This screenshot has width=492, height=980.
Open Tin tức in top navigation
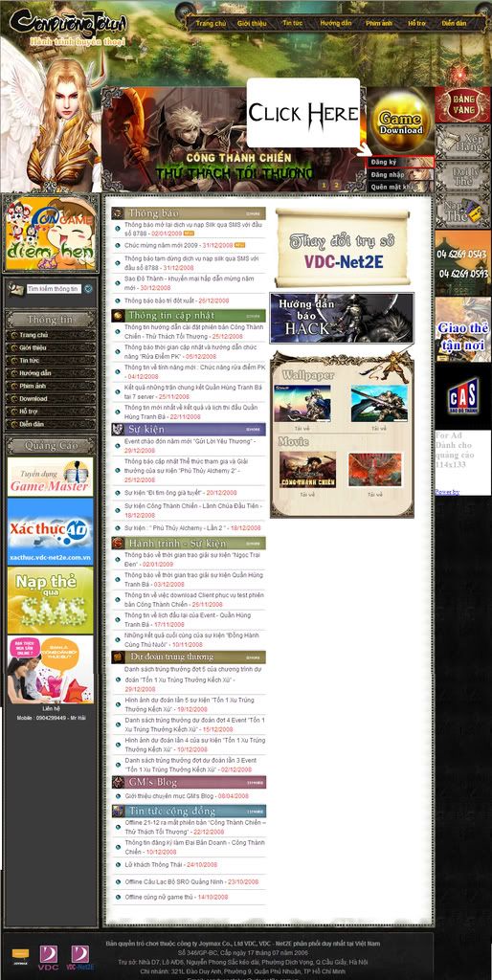(293, 23)
